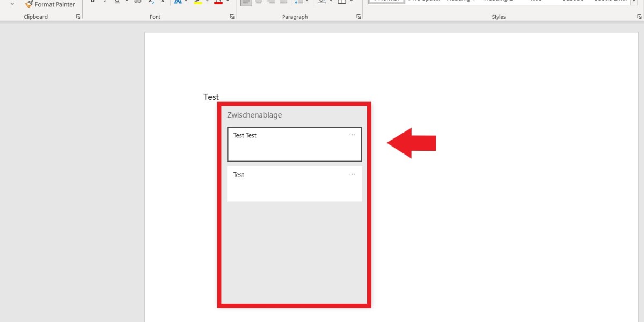Click the Styles group label

click(x=499, y=17)
